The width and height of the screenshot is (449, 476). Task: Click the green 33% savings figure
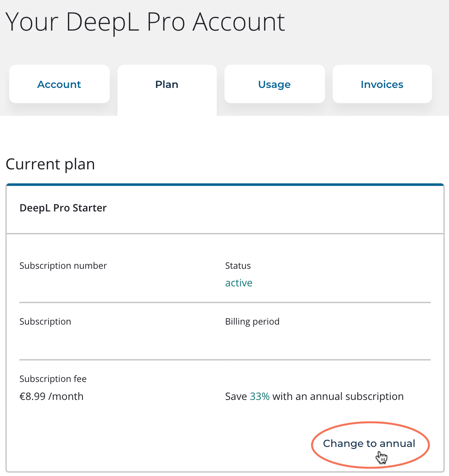(x=260, y=396)
